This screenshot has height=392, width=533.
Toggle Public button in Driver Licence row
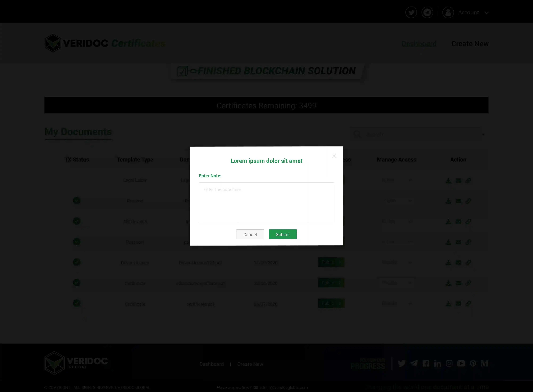pyautogui.click(x=331, y=262)
